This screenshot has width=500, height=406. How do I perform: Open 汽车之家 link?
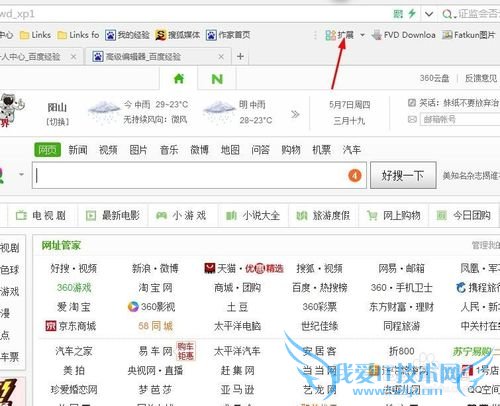tap(74, 351)
